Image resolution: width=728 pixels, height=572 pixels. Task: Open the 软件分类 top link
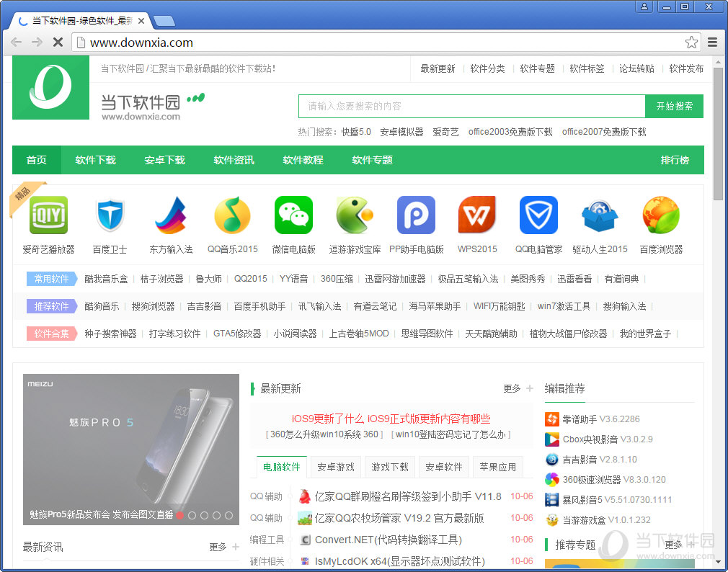(x=487, y=69)
